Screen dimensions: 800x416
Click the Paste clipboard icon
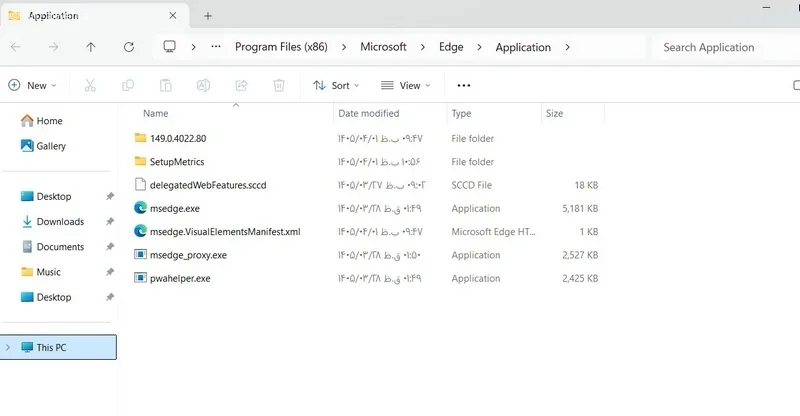pos(166,85)
